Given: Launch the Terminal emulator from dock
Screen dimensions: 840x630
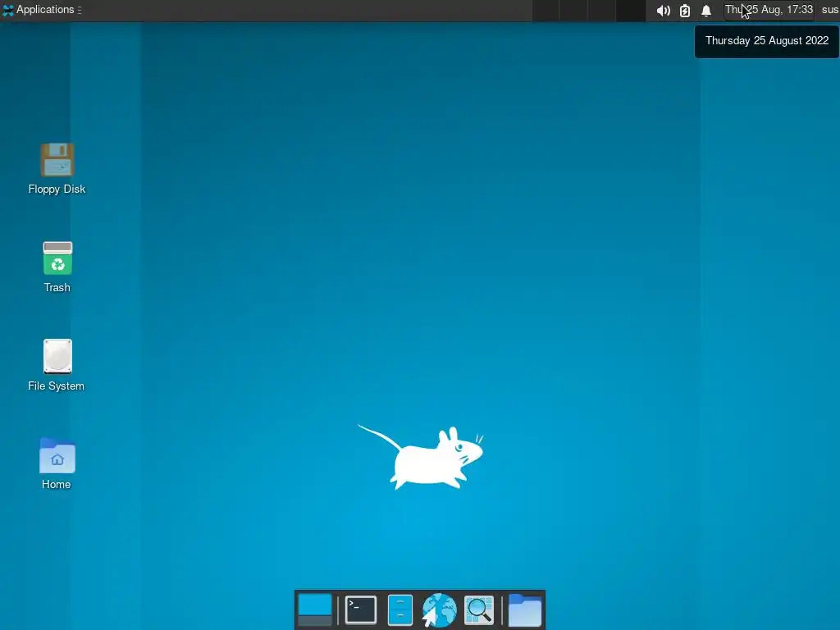Looking at the screenshot, I should (x=361, y=610).
